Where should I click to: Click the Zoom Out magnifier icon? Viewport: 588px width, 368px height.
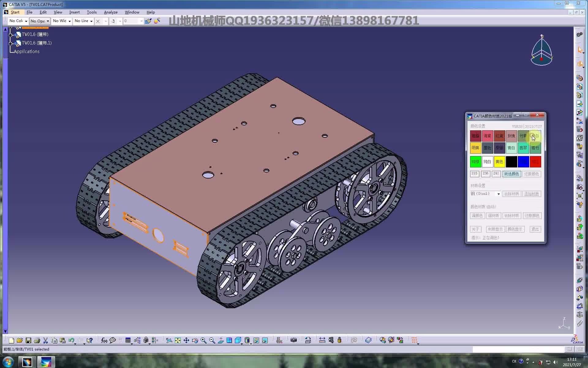(x=212, y=340)
